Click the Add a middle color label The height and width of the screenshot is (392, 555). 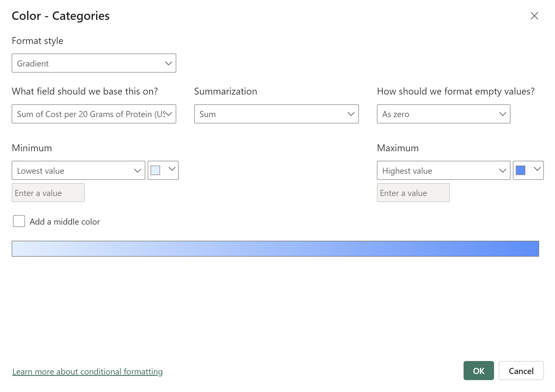tap(65, 222)
